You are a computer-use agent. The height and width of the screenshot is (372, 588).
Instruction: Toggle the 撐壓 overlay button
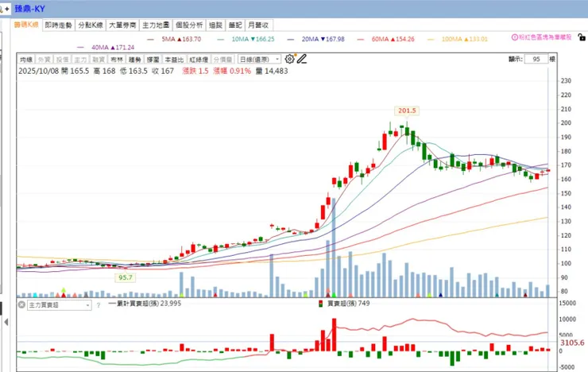click(153, 60)
